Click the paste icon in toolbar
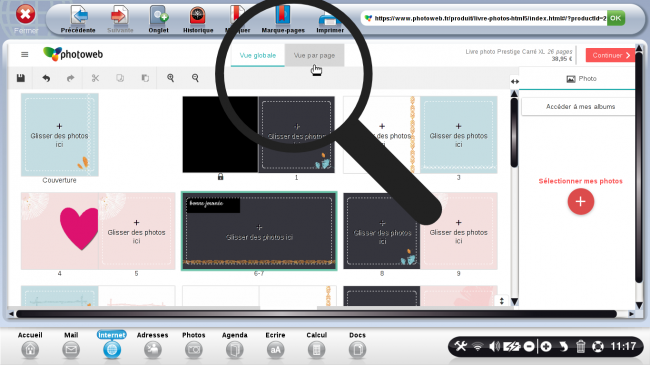 145,78
